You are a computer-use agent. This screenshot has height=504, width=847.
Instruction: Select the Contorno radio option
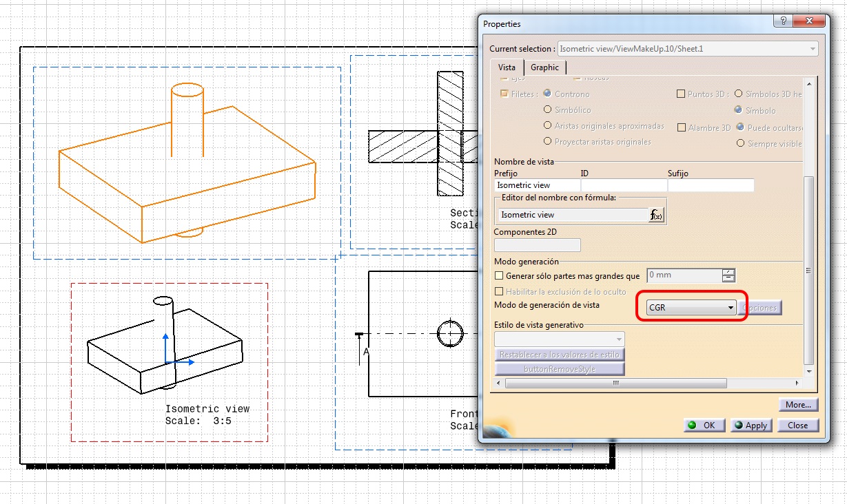coord(548,94)
